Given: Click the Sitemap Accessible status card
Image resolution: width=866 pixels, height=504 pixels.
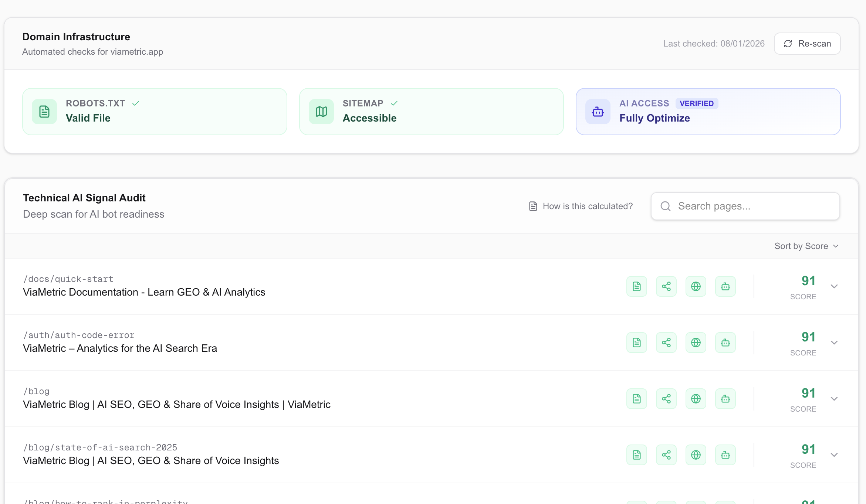Looking at the screenshot, I should (x=431, y=112).
